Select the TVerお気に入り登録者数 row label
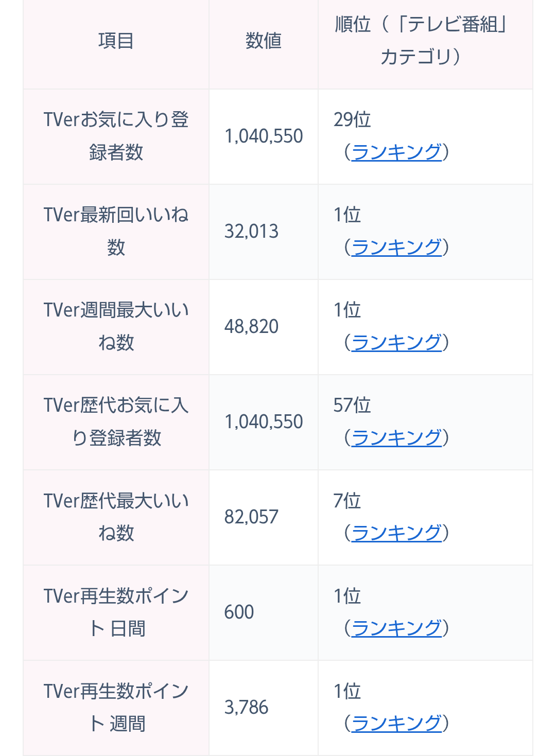 (116, 136)
